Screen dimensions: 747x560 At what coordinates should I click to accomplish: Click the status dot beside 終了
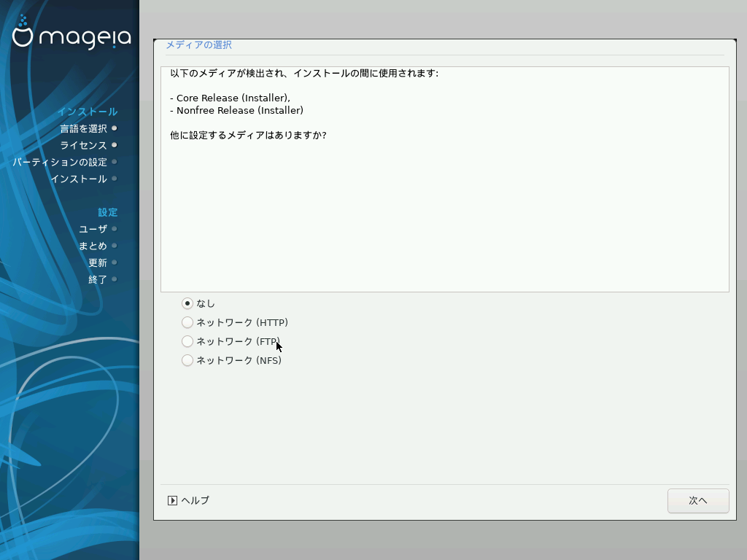click(115, 279)
